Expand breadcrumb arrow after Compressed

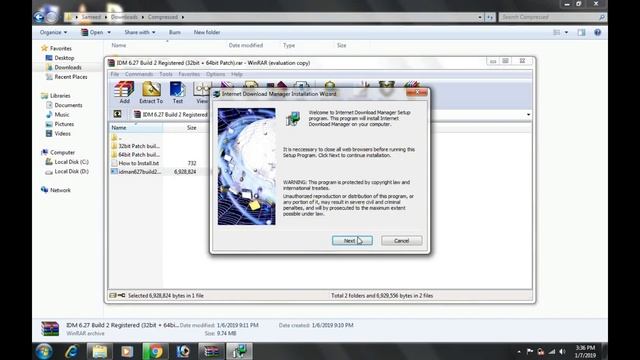(183, 17)
